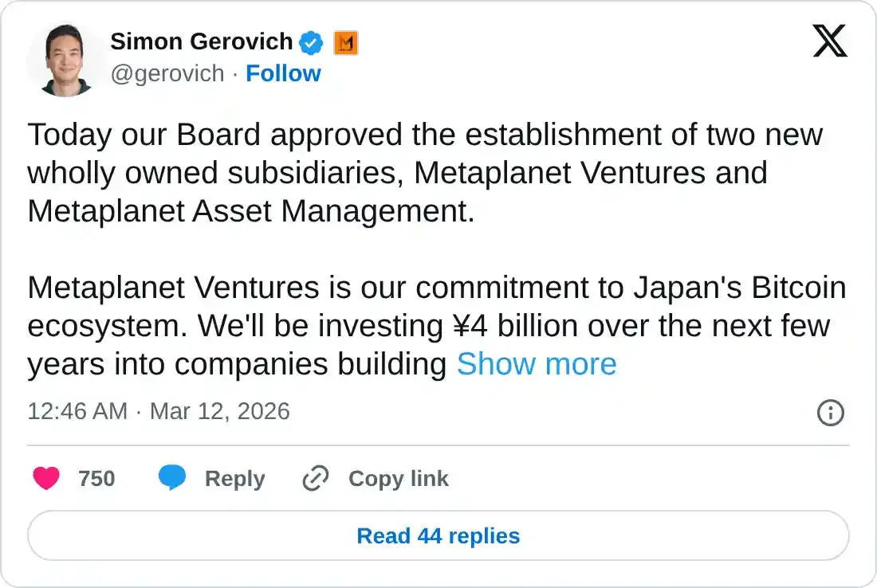
Task: Click the Mar 12, 2026 timestamp
Action: [x=219, y=412]
